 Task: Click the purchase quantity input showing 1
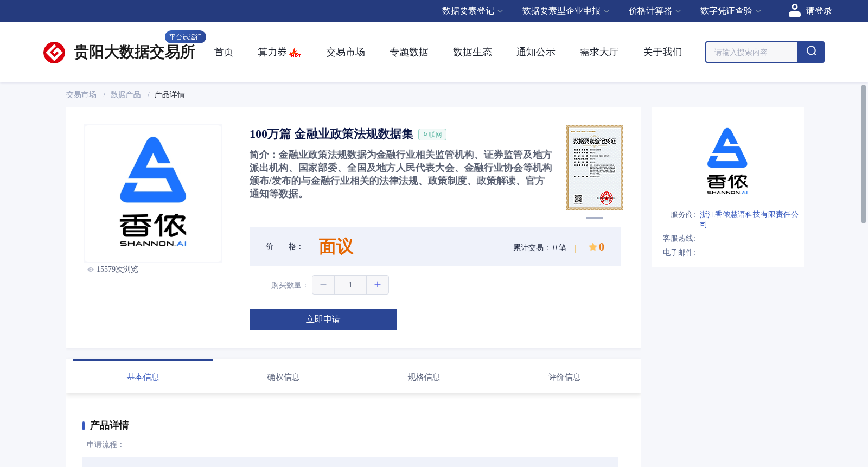350,285
